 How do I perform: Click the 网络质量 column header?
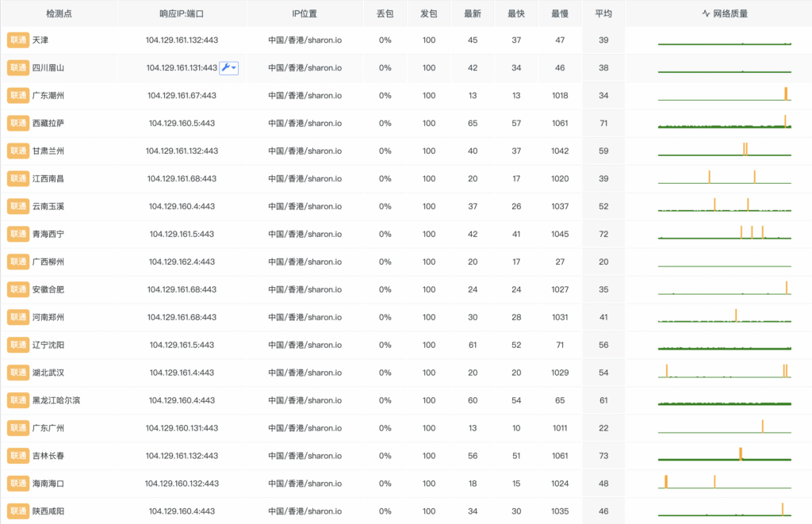click(725, 13)
